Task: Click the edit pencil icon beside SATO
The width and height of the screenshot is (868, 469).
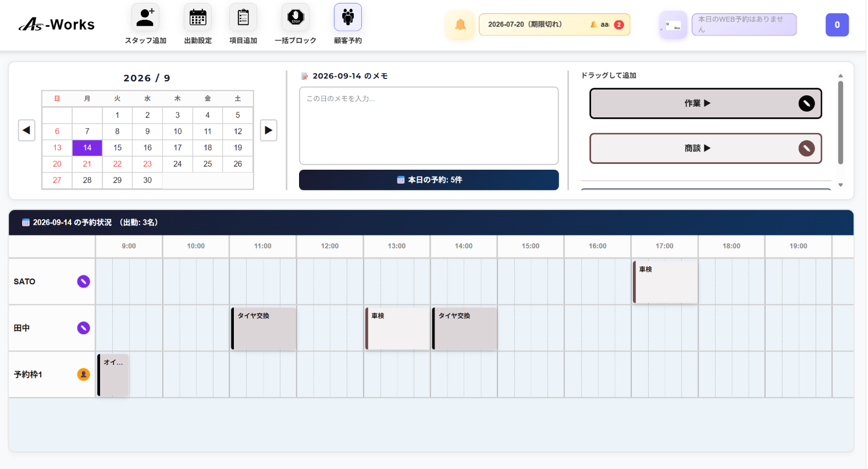Action: [x=84, y=281]
